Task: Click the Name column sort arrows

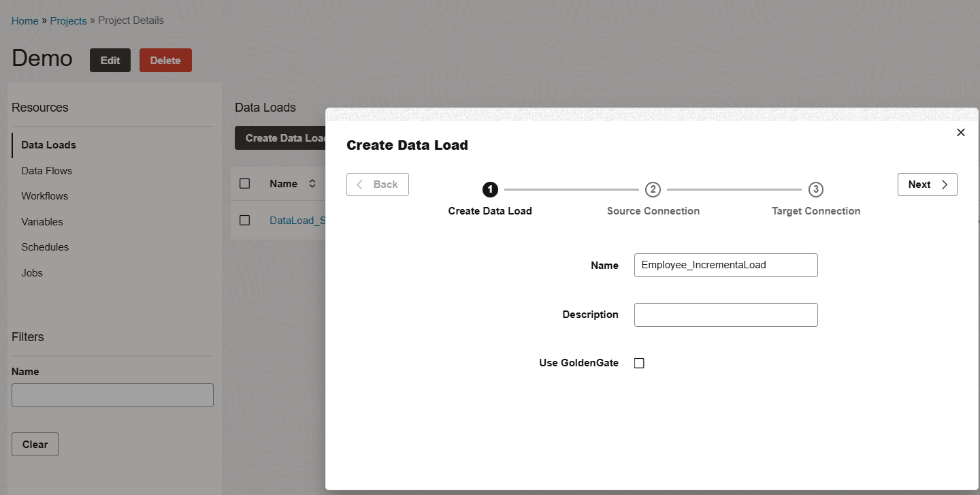Action: click(x=312, y=184)
